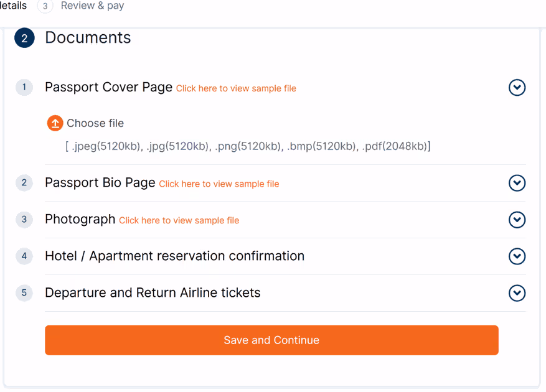Screen dimensions: 546x392
Task: Click number 5 badge beside Airline tickets
Action: point(24,292)
